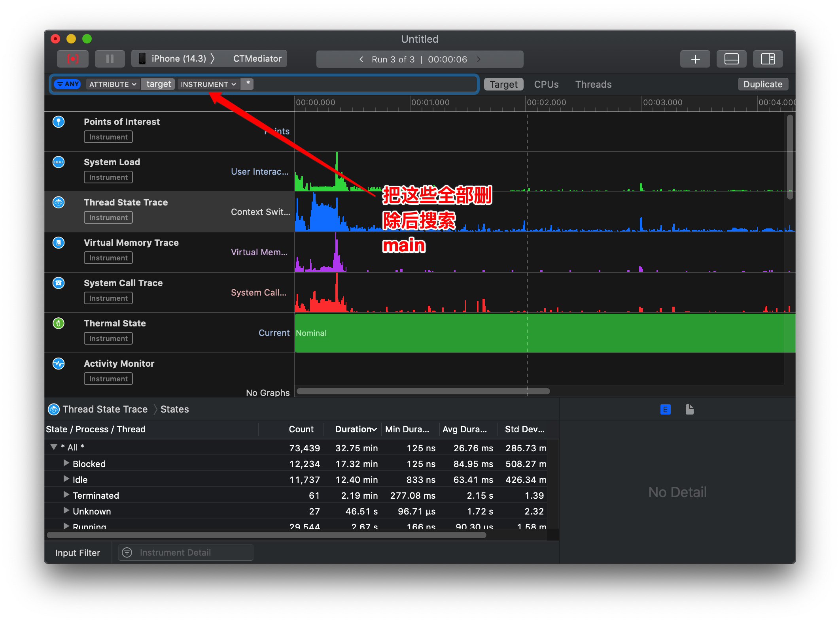Click Instrument tag under Thread State Trace
The image size is (840, 622).
pyautogui.click(x=108, y=217)
